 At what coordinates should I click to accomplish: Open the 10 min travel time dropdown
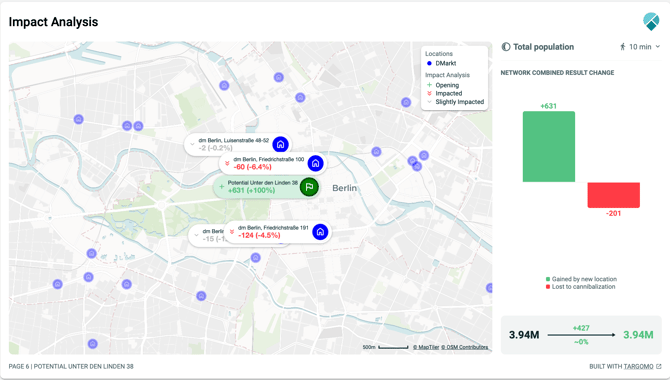coord(640,47)
